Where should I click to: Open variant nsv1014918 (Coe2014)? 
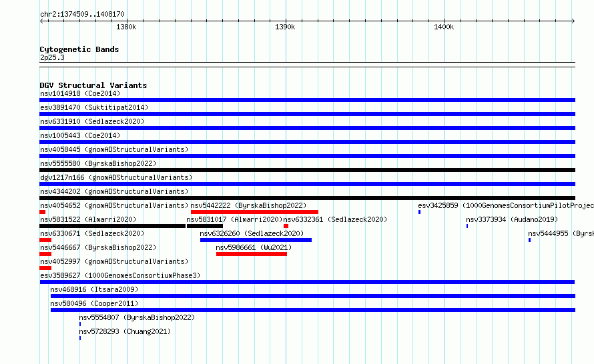80,93
